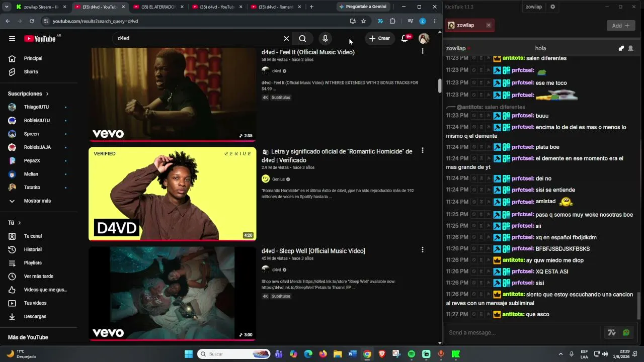Image resolution: width=644 pixels, height=362 pixels.
Task: Run the search with the magnifier button
Action: [x=302, y=39]
